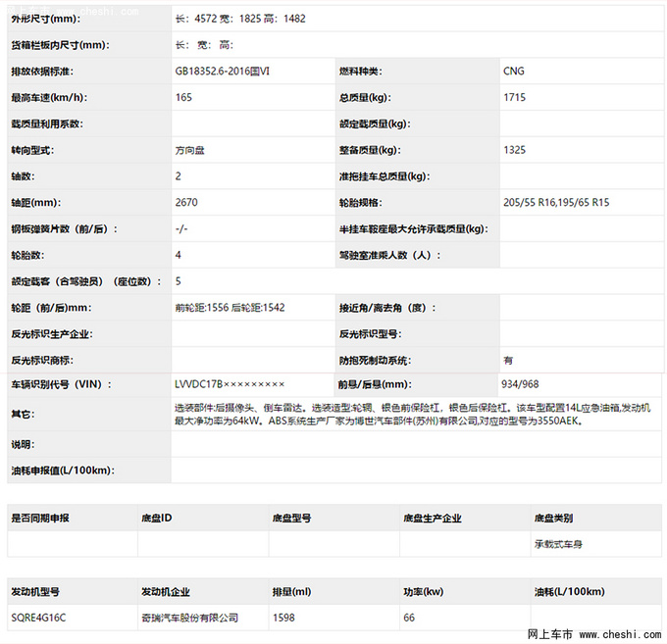
Task: Click the 排放依据标准 label
Action: pyautogui.click(x=42, y=72)
